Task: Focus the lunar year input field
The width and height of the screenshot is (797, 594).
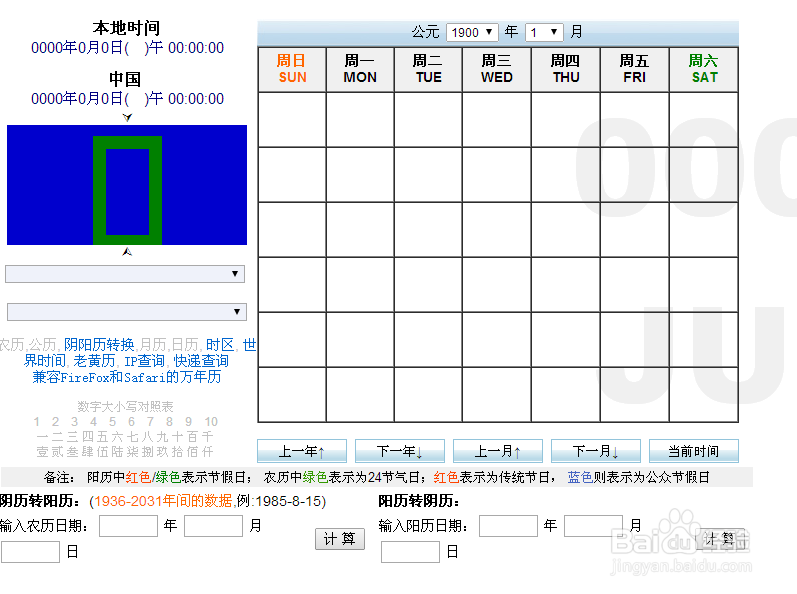Action: (128, 526)
